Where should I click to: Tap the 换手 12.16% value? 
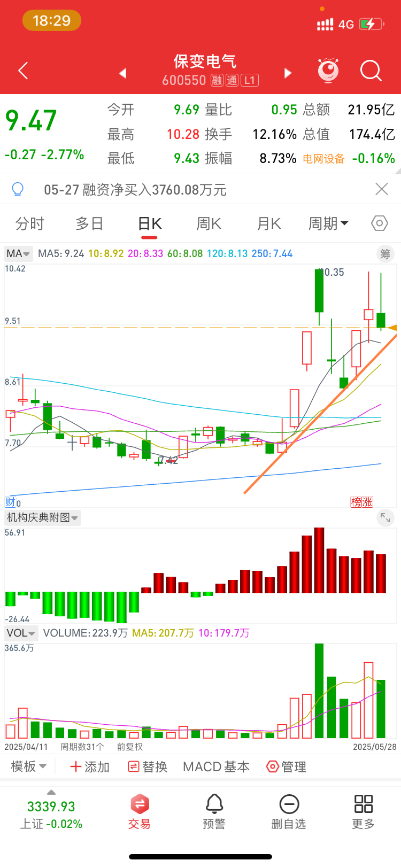[x=275, y=134]
